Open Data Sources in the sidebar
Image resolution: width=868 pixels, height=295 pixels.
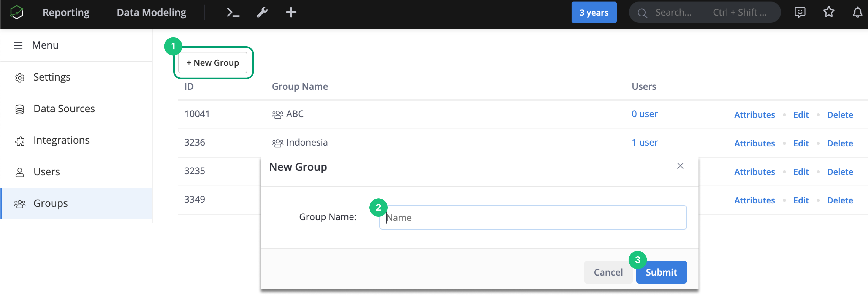click(x=77, y=109)
